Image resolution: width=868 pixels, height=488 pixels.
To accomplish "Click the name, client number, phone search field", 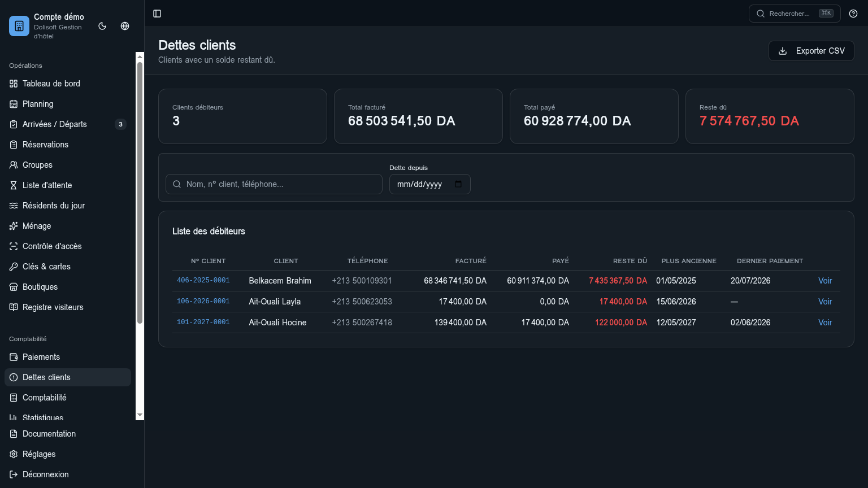I will tap(274, 184).
